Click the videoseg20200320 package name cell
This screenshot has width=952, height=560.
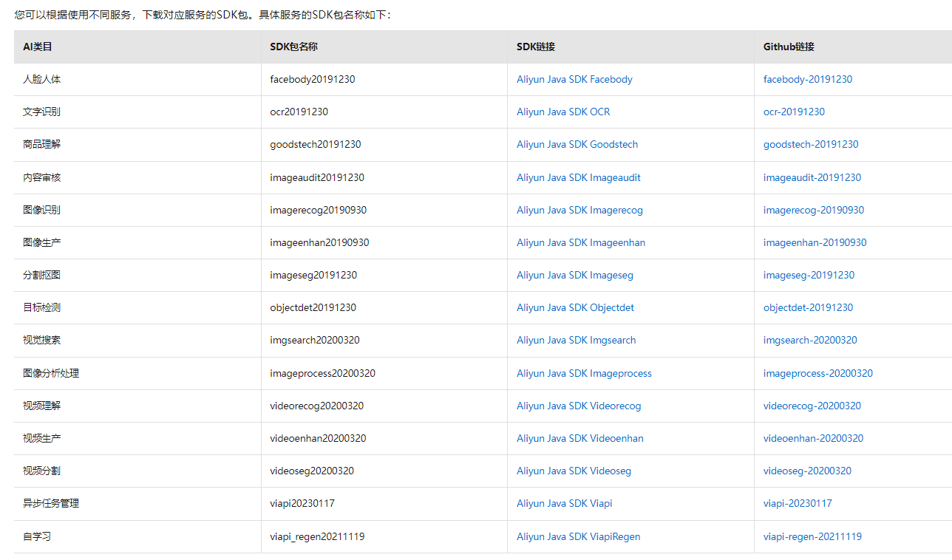pyautogui.click(x=384, y=471)
